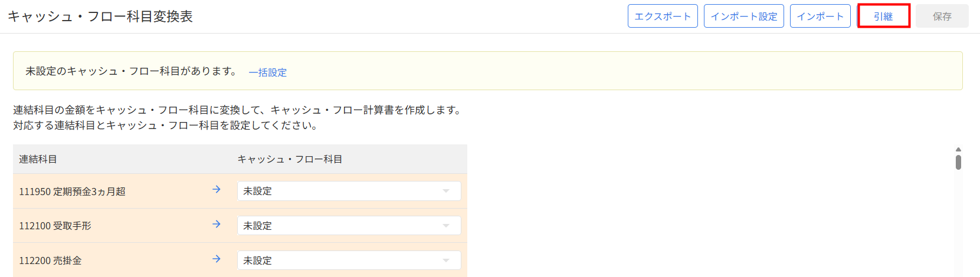Click dropdown caret in 112100 row
Image resolution: width=980 pixels, height=277 pixels.
point(446,226)
